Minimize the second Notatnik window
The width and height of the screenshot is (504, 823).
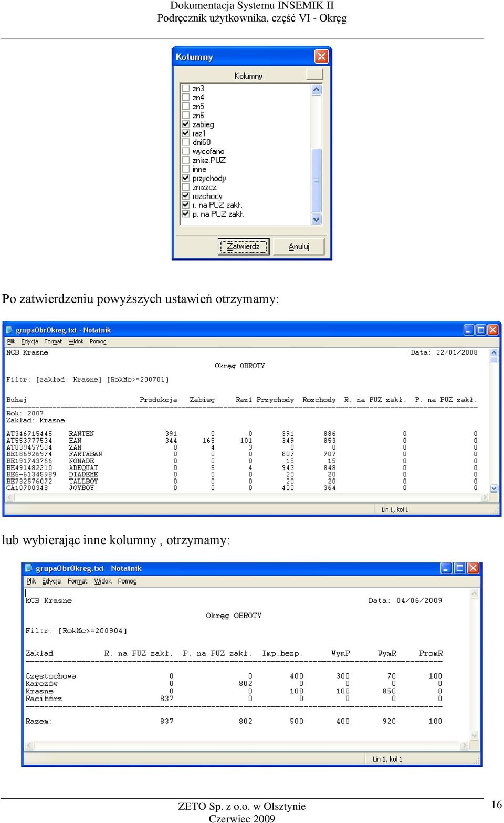447,568
